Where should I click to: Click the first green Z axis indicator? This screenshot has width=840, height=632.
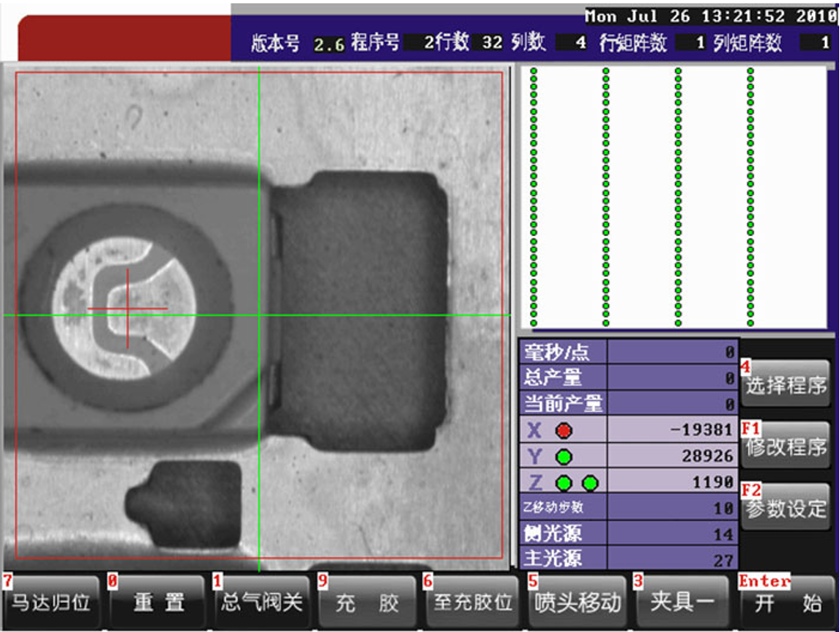pos(563,483)
